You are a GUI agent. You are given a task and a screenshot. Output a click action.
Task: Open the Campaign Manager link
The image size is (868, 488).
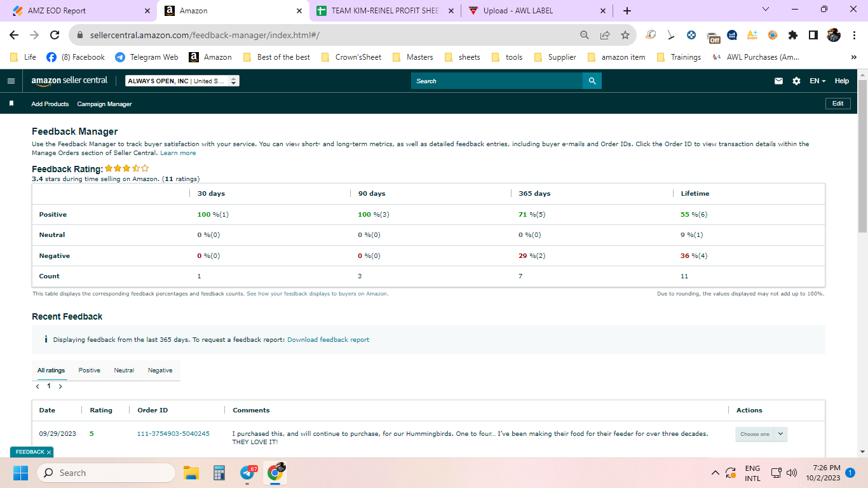pyautogui.click(x=104, y=104)
